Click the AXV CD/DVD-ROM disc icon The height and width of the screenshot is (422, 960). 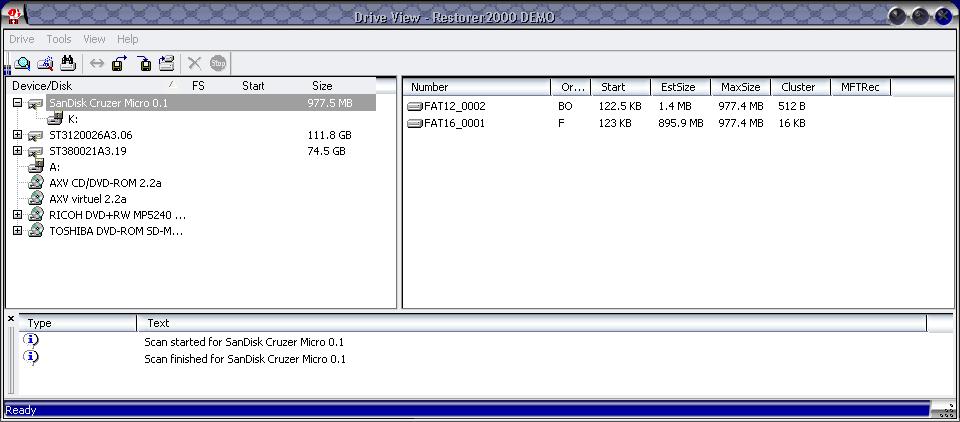click(x=36, y=183)
